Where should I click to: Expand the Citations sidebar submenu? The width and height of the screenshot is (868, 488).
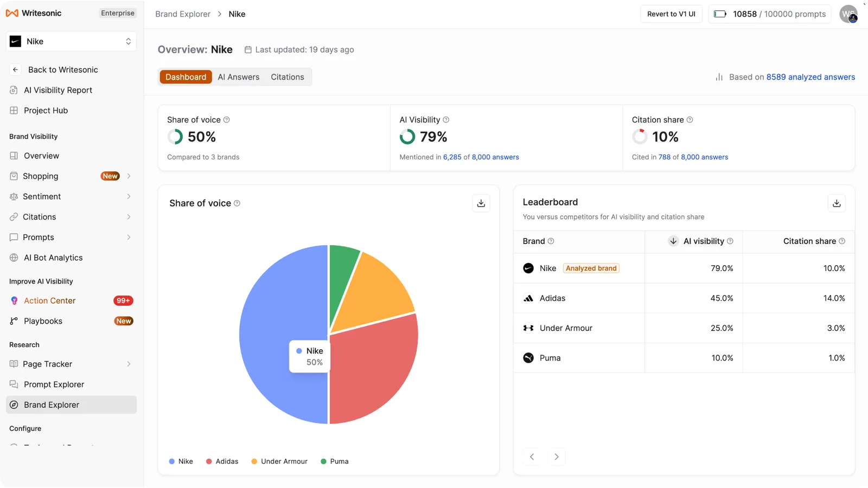pyautogui.click(x=129, y=217)
